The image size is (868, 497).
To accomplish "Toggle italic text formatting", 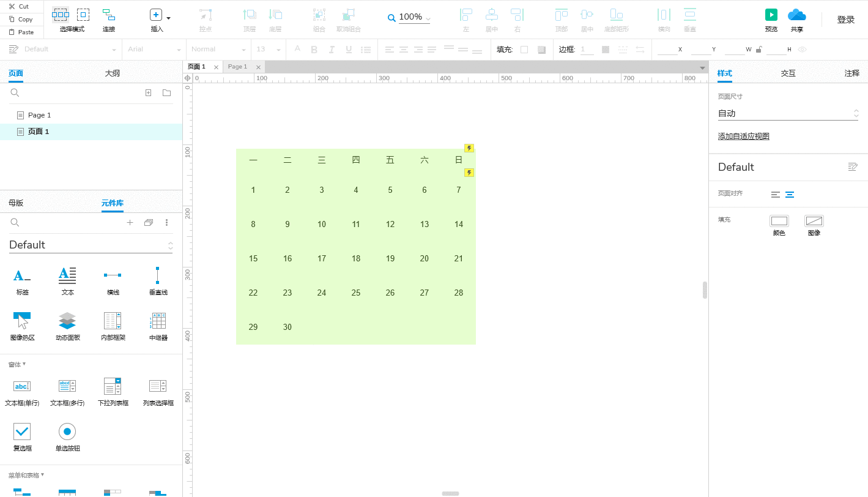I will pos(332,50).
